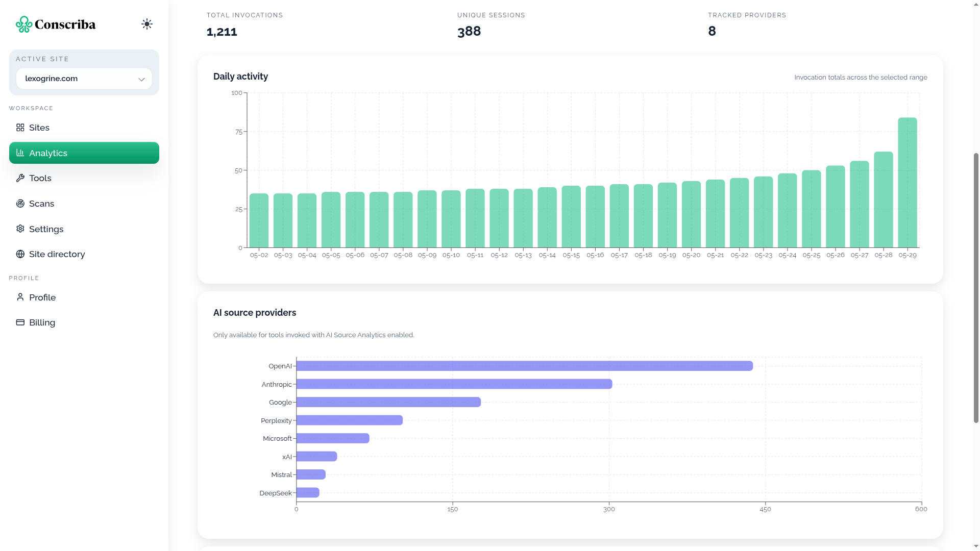Click the Profile person icon
The height and width of the screenshot is (551, 980).
coord(20,297)
